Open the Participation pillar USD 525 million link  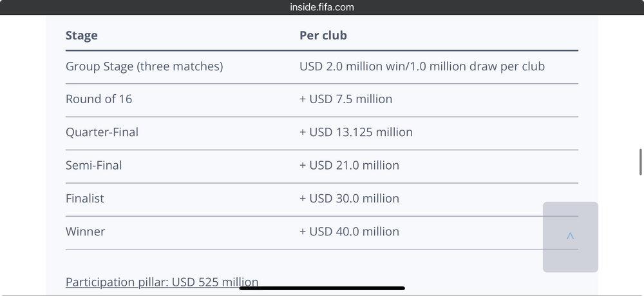click(162, 282)
